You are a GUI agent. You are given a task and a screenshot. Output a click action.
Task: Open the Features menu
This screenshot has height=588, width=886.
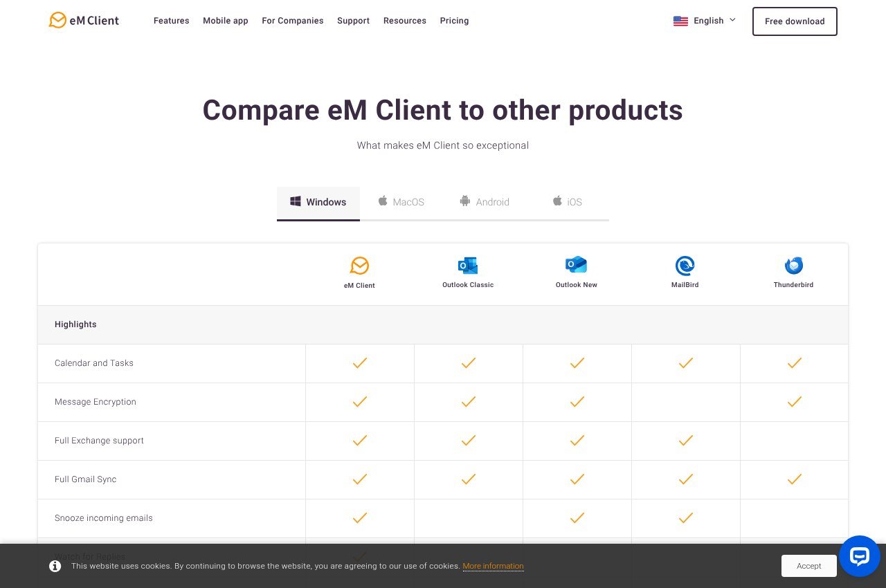171,21
